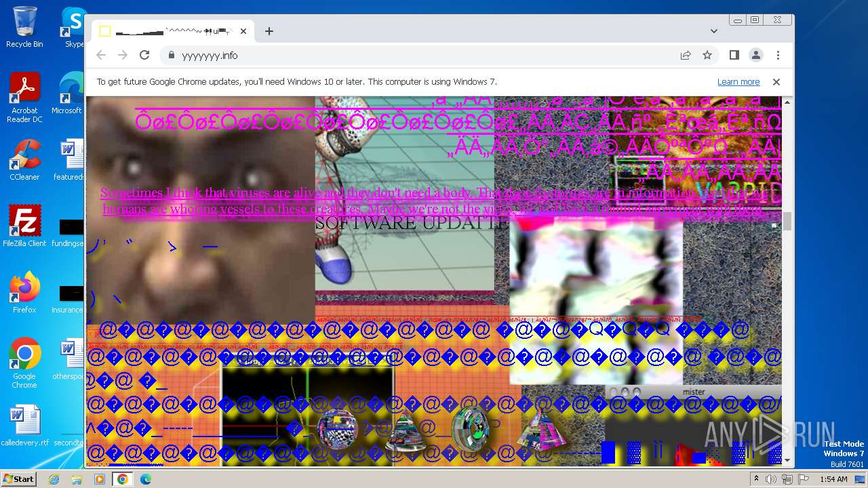Image resolution: width=868 pixels, height=488 pixels.
Task: Click the network tray icon
Action: 787,479
